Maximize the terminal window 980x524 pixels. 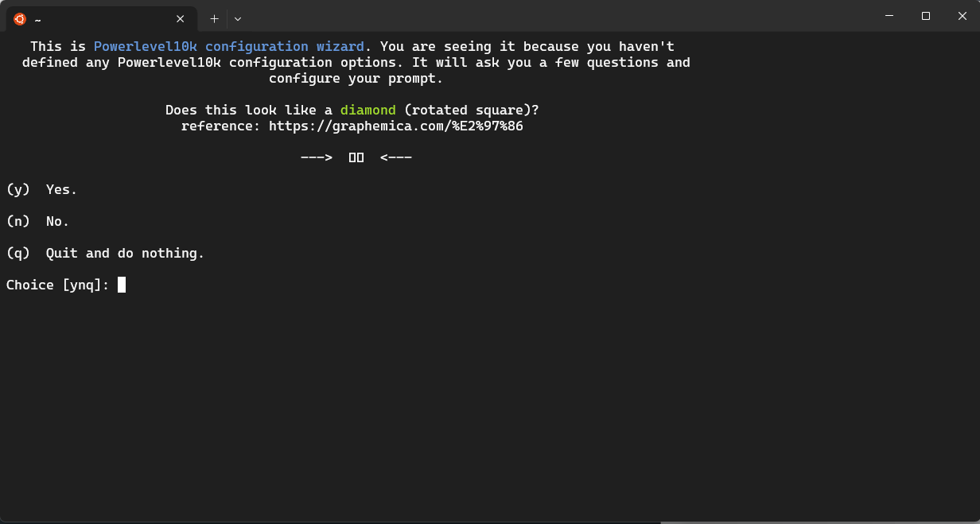point(925,16)
